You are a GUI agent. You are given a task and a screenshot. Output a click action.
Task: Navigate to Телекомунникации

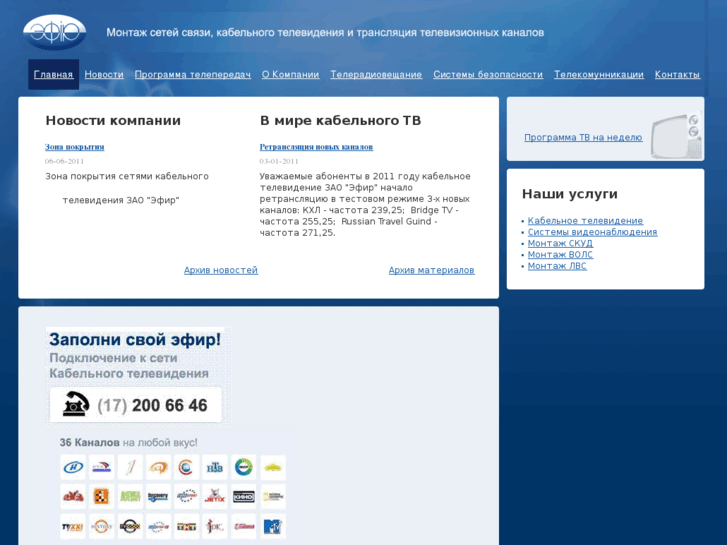(599, 74)
